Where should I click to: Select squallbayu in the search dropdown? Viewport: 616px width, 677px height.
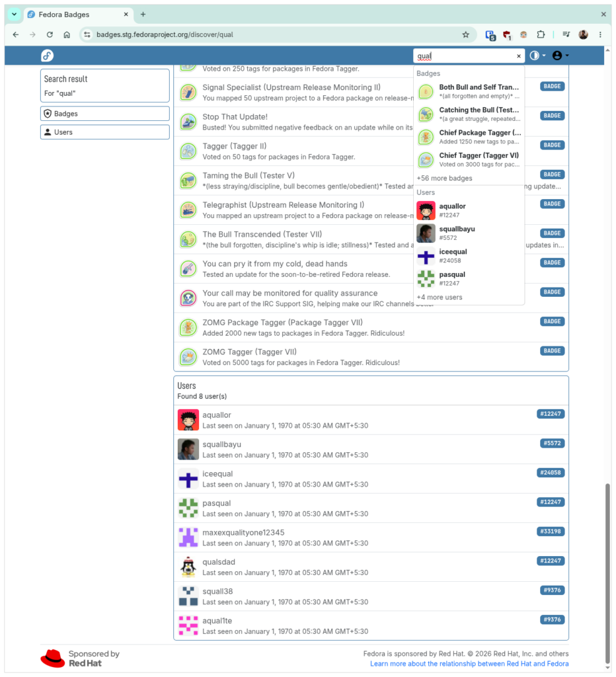pos(469,233)
